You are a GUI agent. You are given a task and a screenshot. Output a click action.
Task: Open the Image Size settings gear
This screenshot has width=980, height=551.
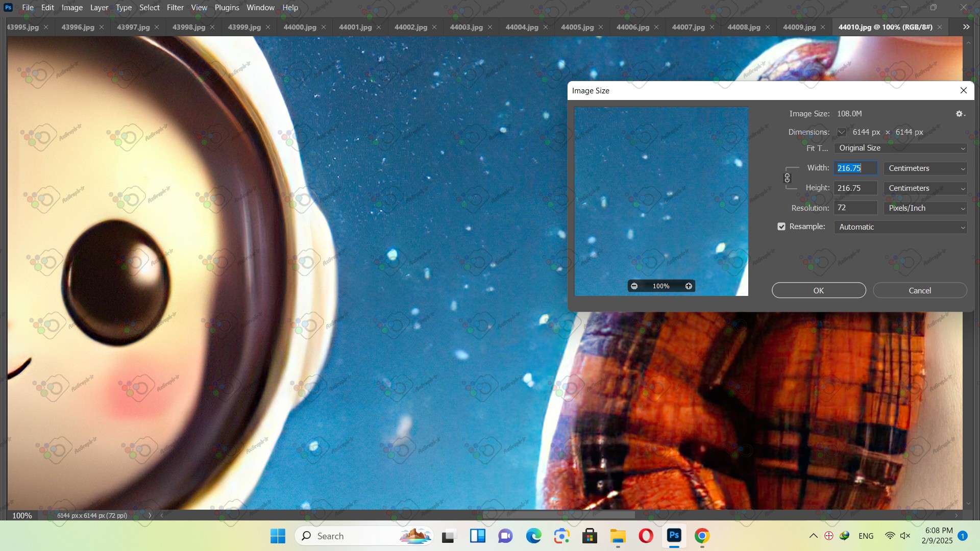click(x=960, y=114)
